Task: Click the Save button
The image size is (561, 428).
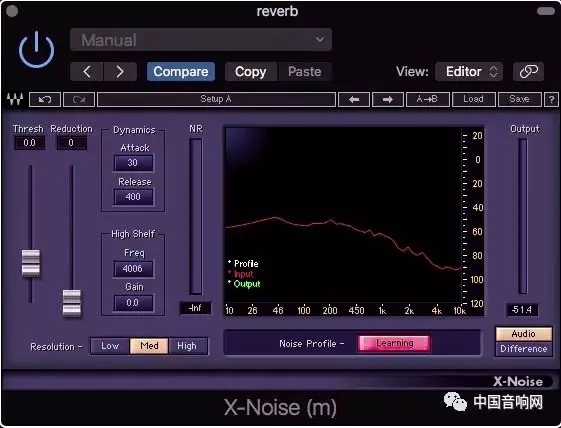Action: (x=519, y=99)
